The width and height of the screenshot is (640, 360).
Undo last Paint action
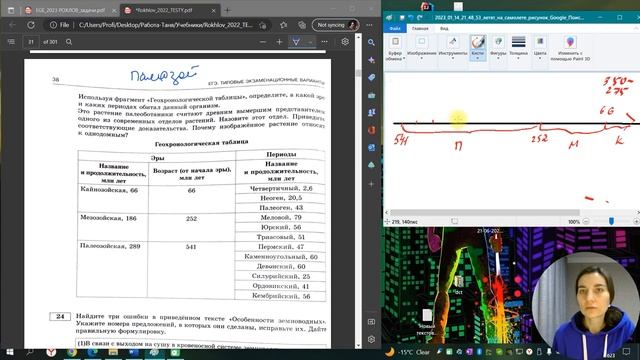[x=411, y=18]
